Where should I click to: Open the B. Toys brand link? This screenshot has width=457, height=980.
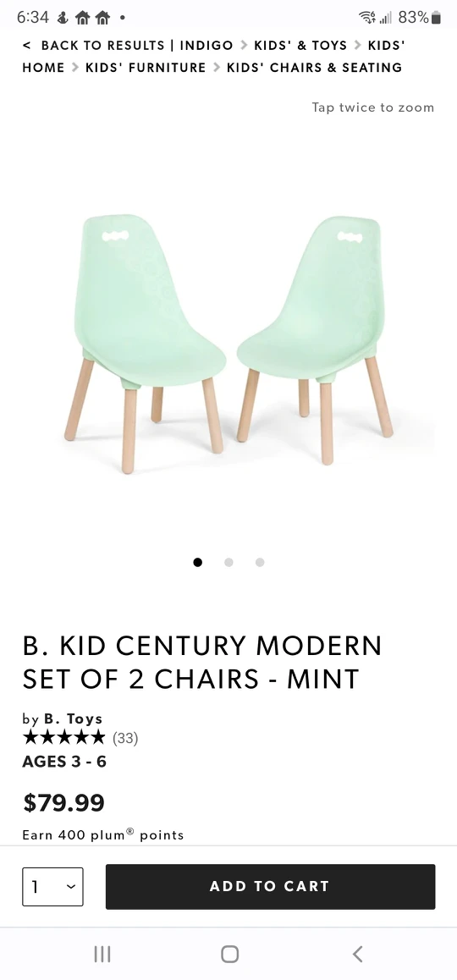(73, 718)
